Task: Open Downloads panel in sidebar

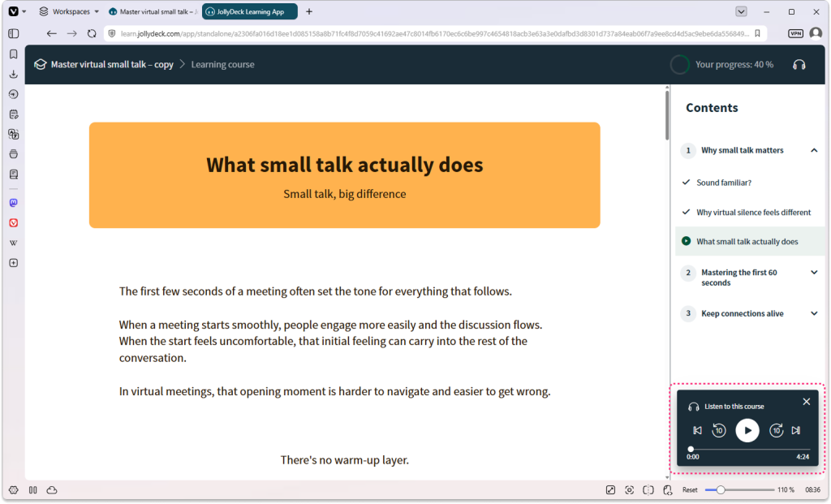Action: click(14, 74)
